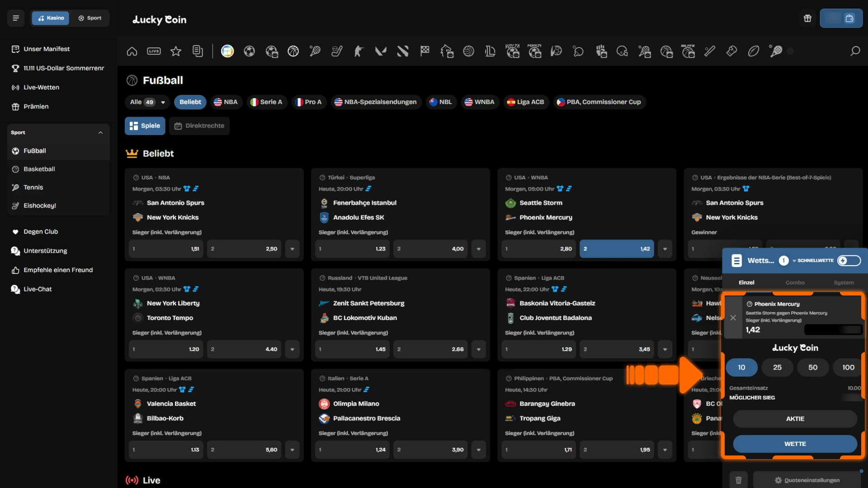Switch to Kasino mode toggle
Viewport: 868px width, 488px height.
(x=51, y=18)
